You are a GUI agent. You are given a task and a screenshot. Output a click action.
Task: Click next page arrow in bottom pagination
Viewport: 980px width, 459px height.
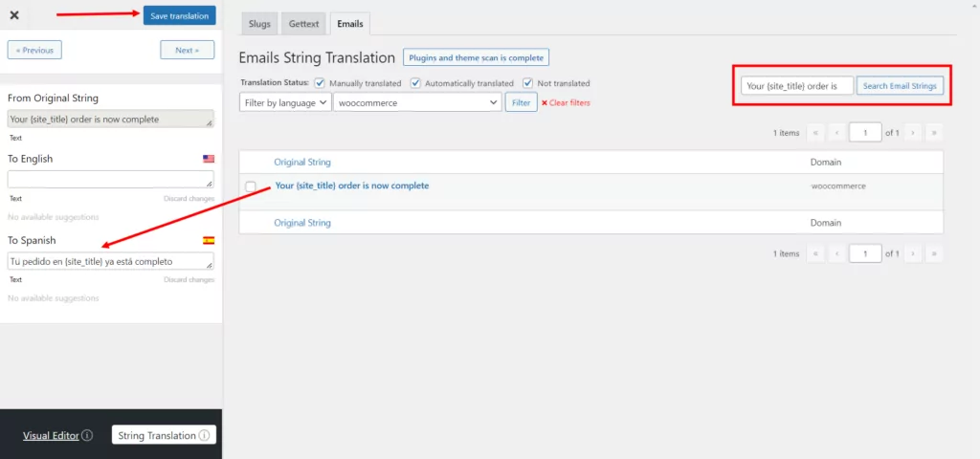[x=913, y=253]
